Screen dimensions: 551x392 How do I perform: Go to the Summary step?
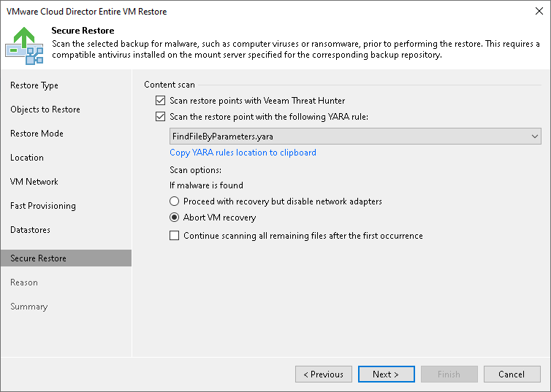[x=28, y=307]
